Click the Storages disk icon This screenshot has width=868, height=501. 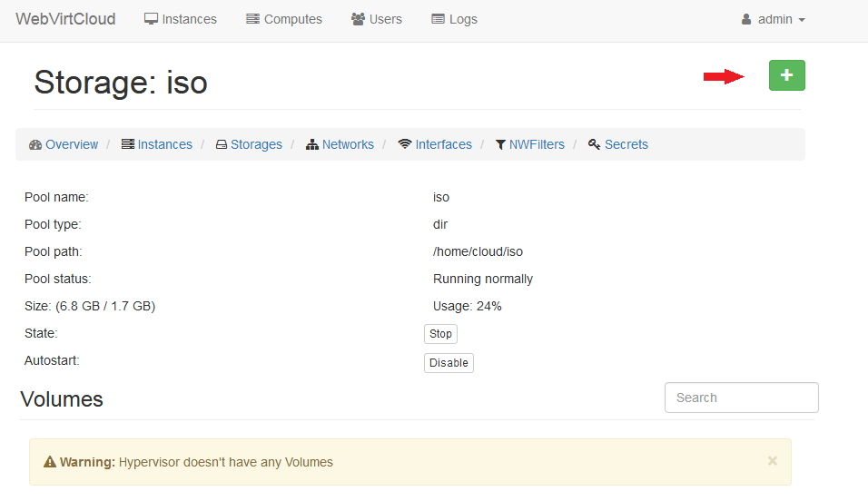click(x=221, y=144)
